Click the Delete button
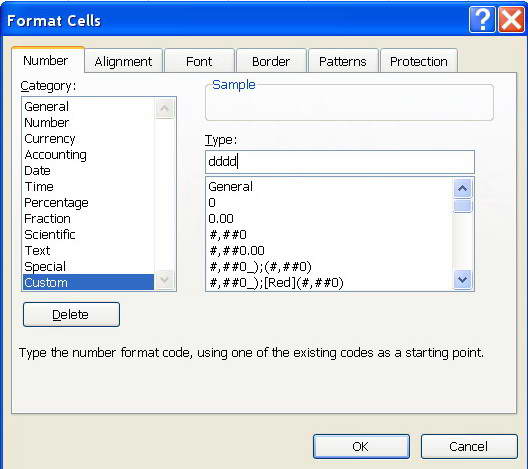The width and height of the screenshot is (528, 469). pyautogui.click(x=71, y=314)
